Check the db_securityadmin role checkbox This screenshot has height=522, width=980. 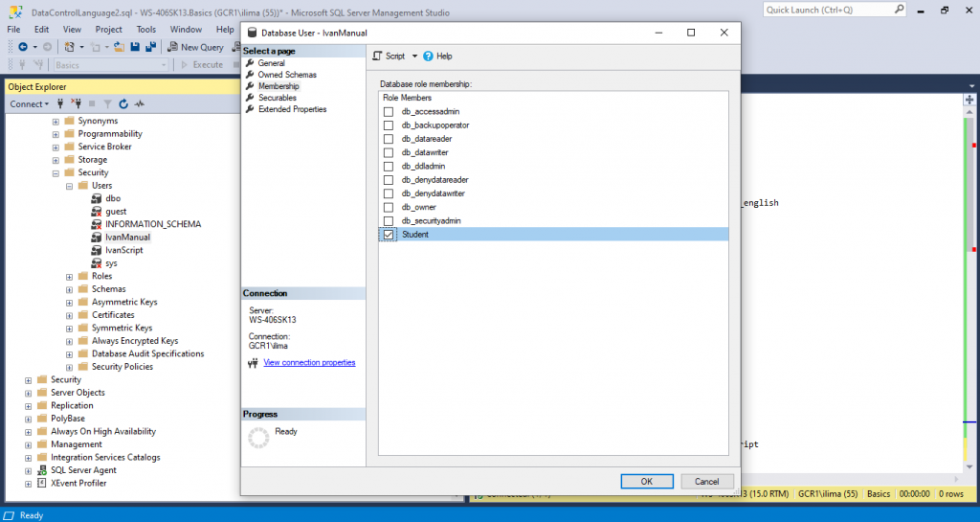coord(389,220)
